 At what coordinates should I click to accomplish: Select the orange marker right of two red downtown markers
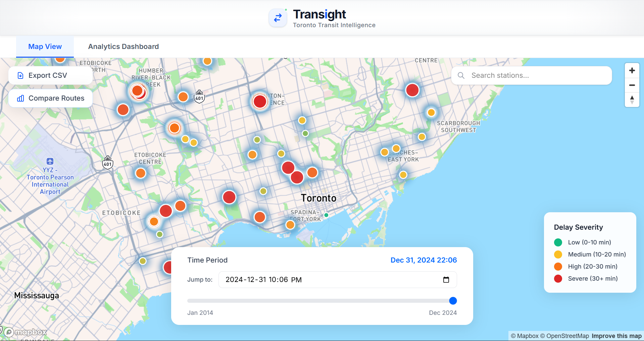[x=312, y=172]
